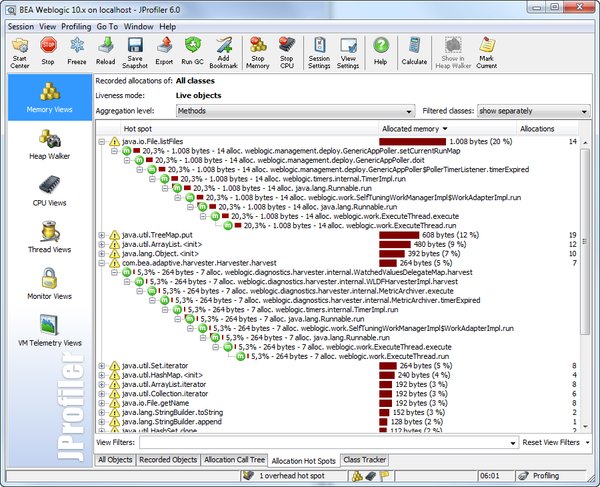
Task: Click the overhead hot spot status icon
Action: [249, 476]
